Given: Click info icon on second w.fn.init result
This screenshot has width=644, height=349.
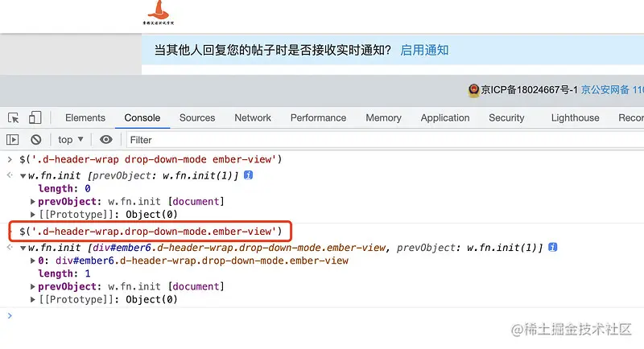Looking at the screenshot, I should click(553, 248).
